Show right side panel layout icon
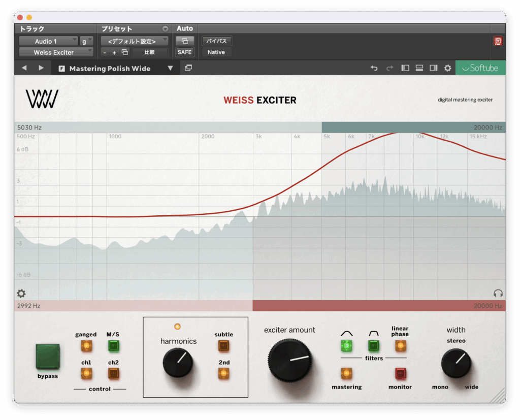 (434, 68)
